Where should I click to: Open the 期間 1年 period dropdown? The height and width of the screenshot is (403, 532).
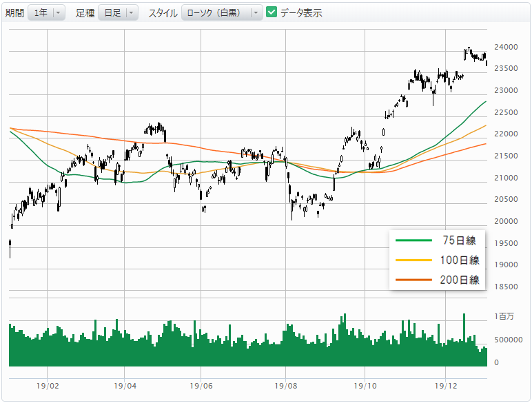click(46, 13)
